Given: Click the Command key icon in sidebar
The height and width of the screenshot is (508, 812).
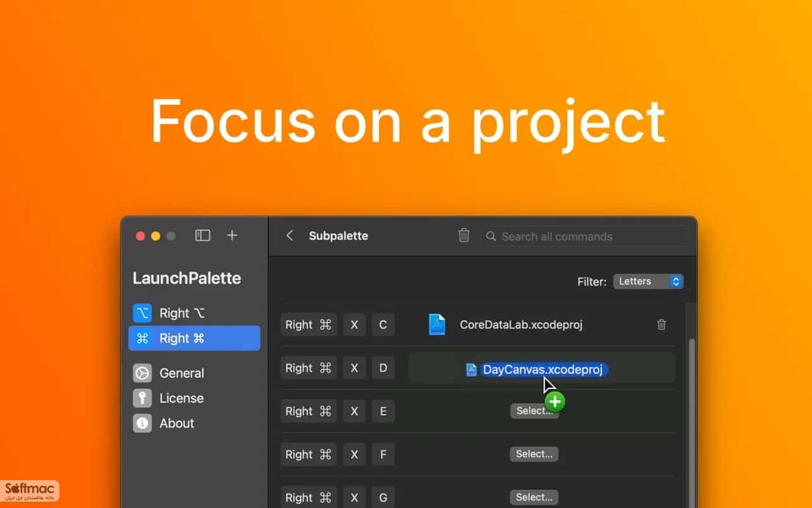Looking at the screenshot, I should pos(142,338).
